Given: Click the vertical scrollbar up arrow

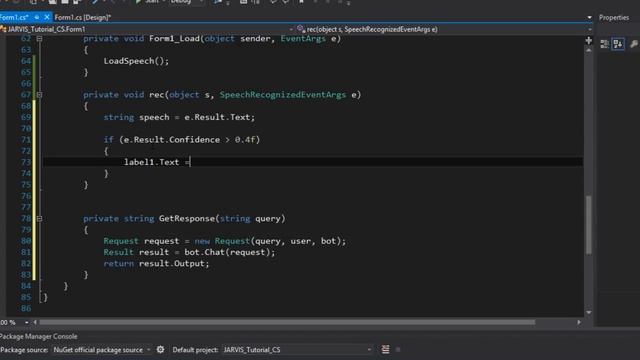Looking at the screenshot, I should [589, 51].
